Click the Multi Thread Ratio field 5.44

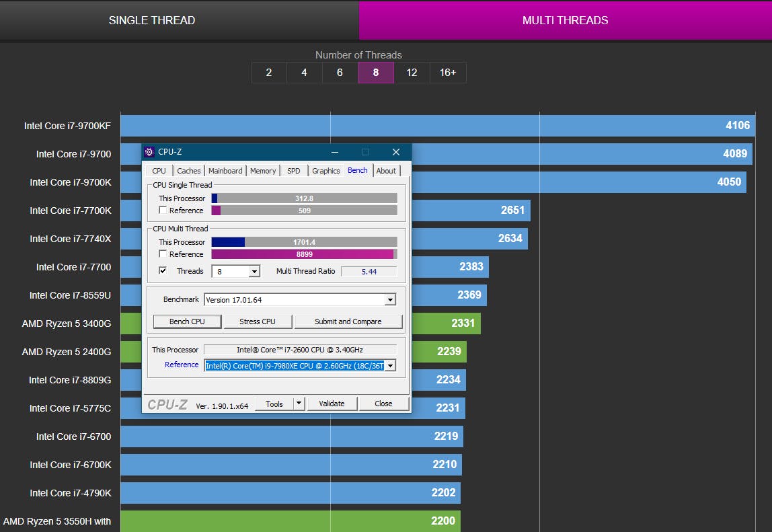(369, 272)
